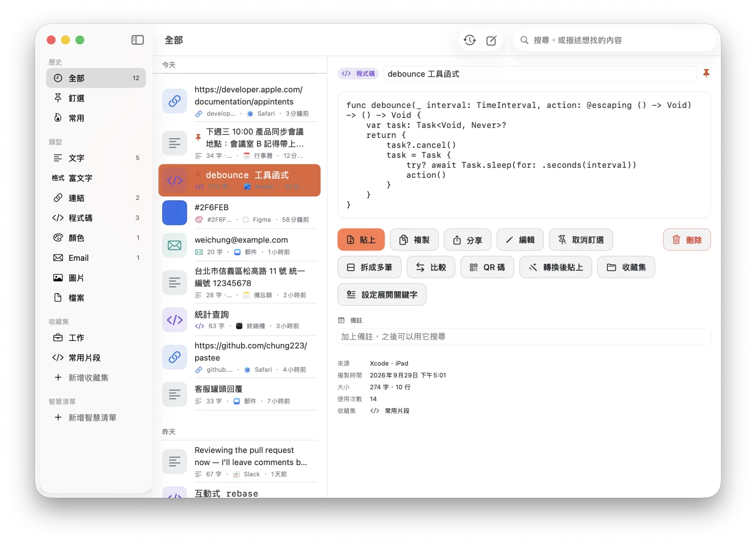This screenshot has width=756, height=544.
Task: Click 拆成多筆 split button
Action: tap(369, 267)
